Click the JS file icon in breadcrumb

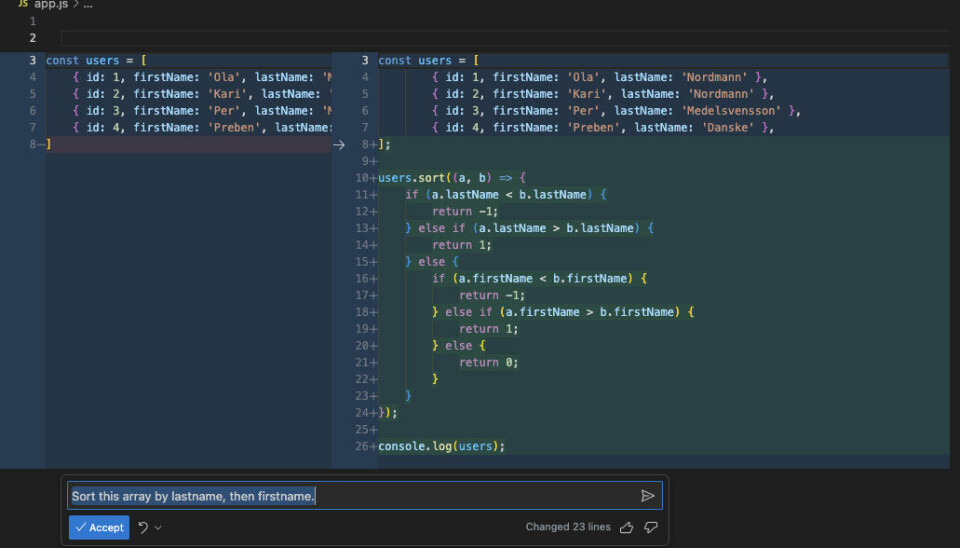[x=23, y=4]
